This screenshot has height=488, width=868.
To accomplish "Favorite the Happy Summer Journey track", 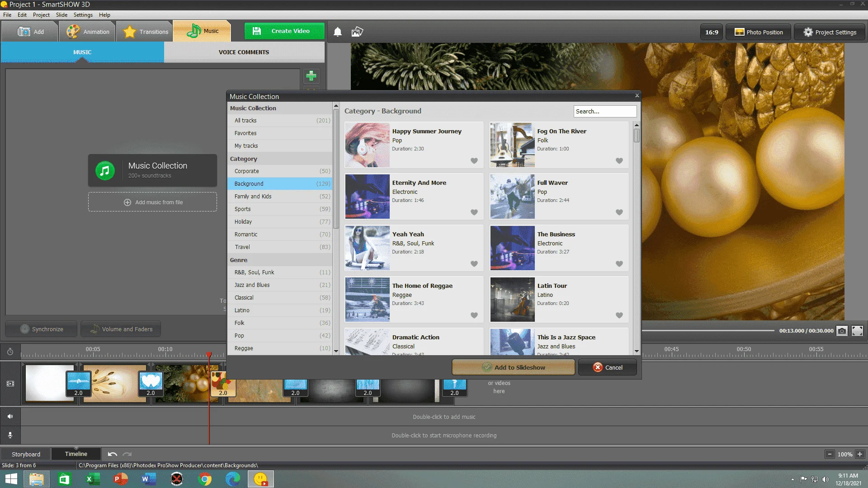I will point(474,161).
